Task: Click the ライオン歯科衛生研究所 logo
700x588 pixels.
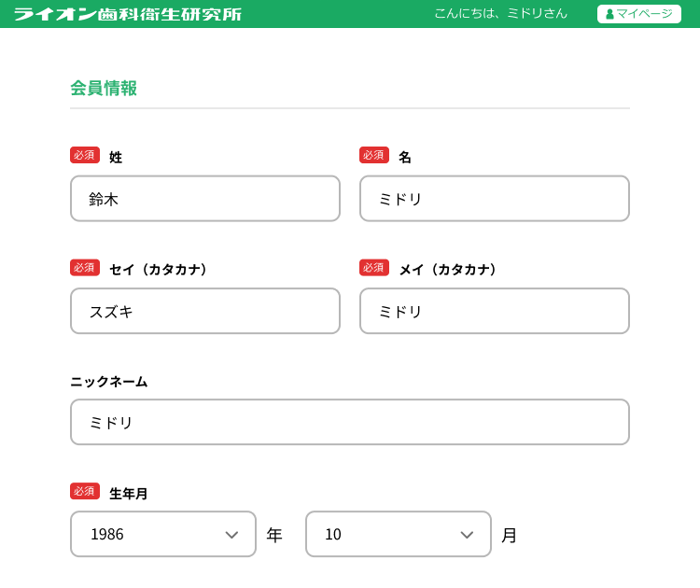Action: click(128, 14)
